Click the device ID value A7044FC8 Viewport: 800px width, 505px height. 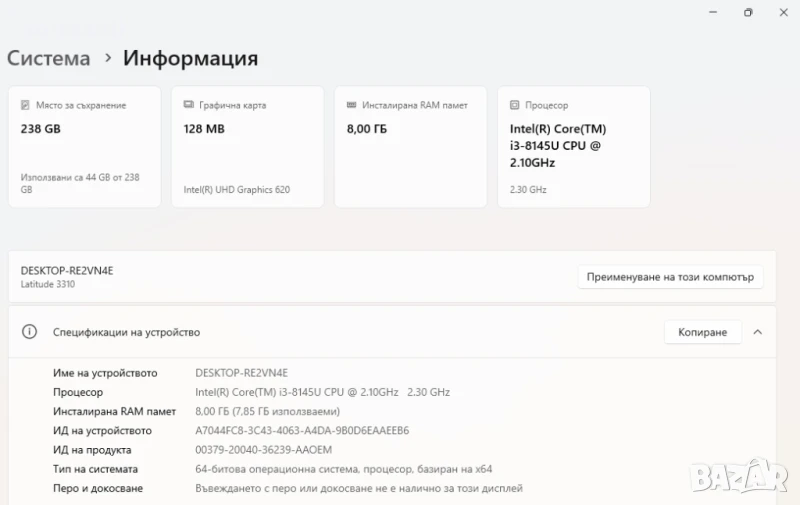301,430
